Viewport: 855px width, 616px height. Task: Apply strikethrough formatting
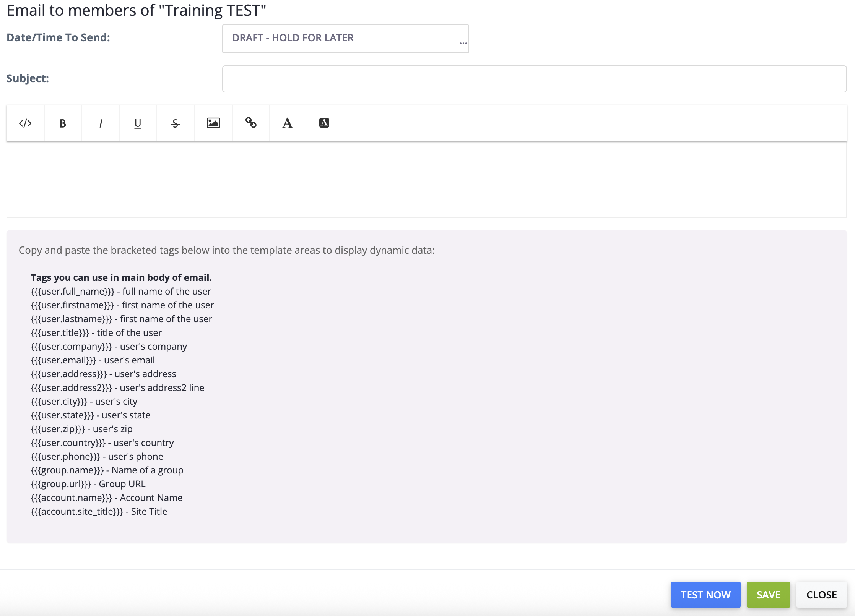(175, 123)
